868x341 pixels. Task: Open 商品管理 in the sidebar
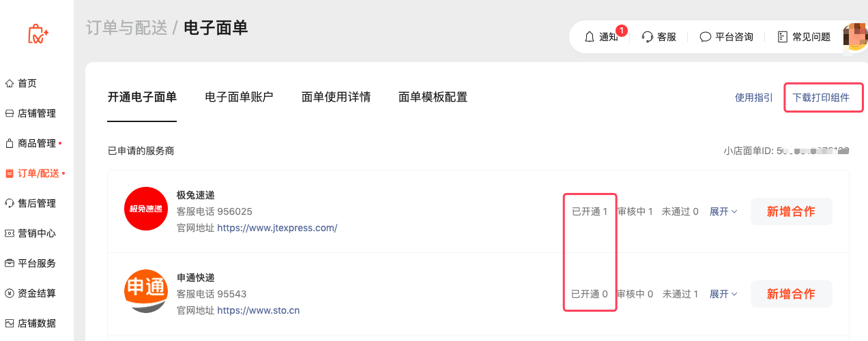pyautogui.click(x=37, y=143)
